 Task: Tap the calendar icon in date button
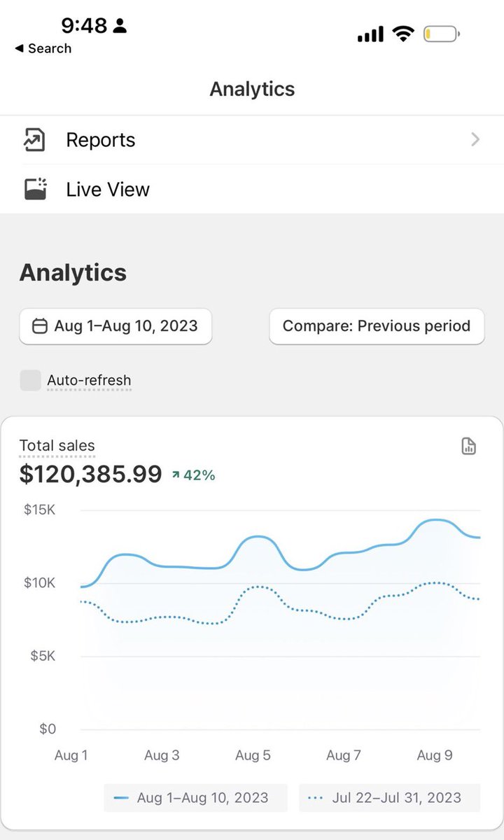tap(41, 326)
